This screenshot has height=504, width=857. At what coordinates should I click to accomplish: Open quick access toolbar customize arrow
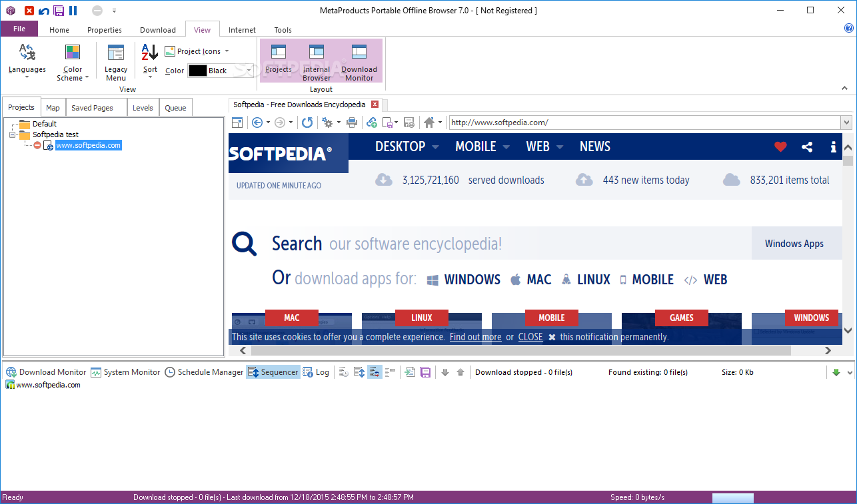114,11
